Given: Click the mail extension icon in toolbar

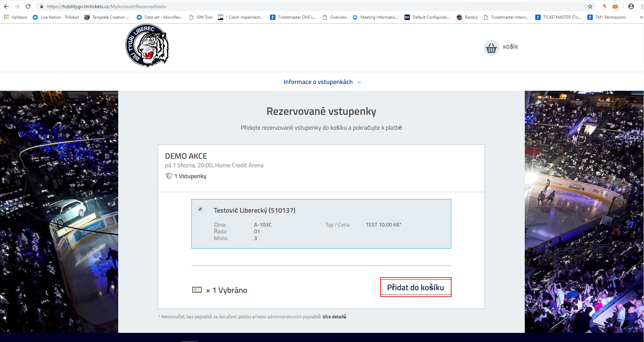Looking at the screenshot, I should (615, 6).
